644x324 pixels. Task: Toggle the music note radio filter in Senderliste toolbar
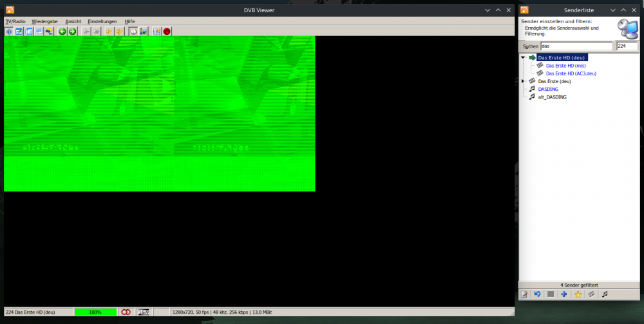tap(605, 294)
